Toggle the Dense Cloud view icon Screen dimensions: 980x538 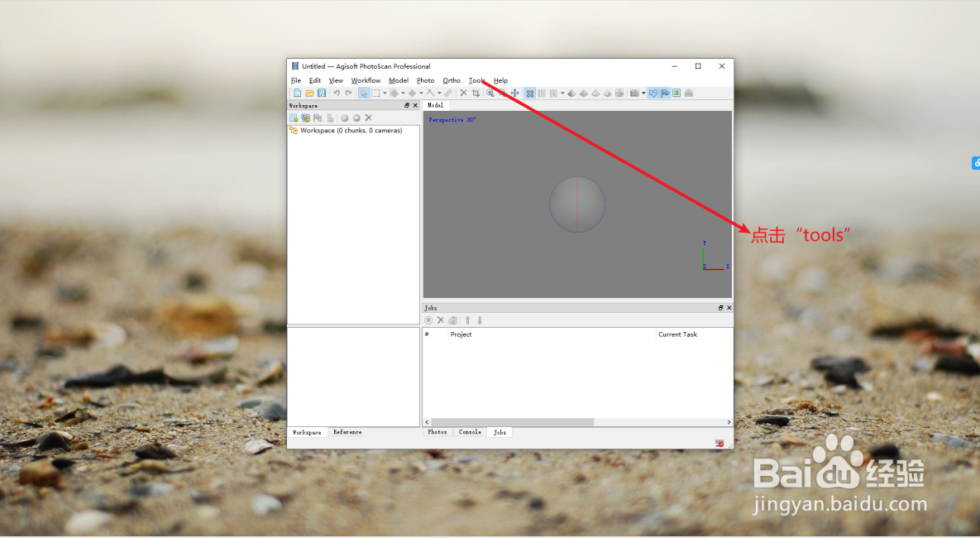tap(541, 93)
